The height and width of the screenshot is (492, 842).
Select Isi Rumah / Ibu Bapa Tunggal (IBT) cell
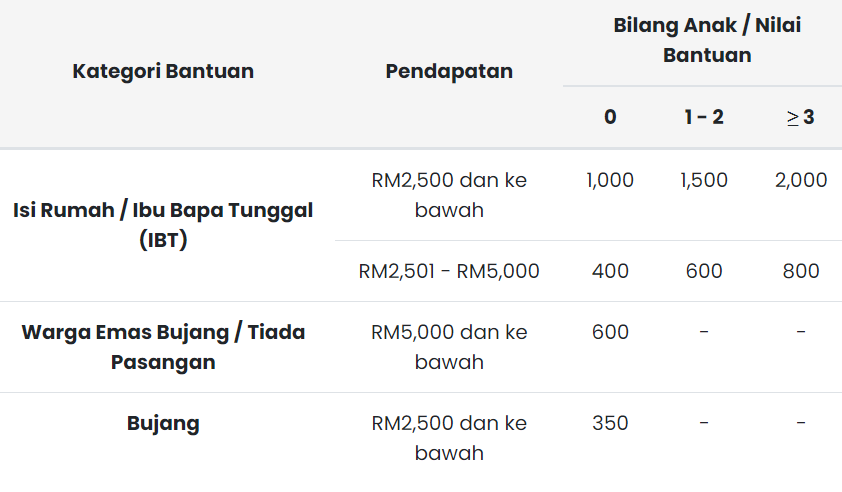click(x=163, y=225)
